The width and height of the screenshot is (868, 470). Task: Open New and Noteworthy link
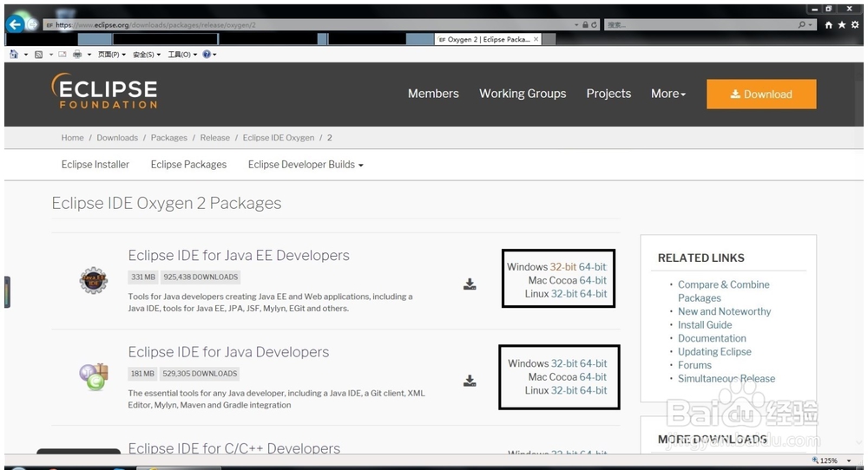[x=724, y=311]
